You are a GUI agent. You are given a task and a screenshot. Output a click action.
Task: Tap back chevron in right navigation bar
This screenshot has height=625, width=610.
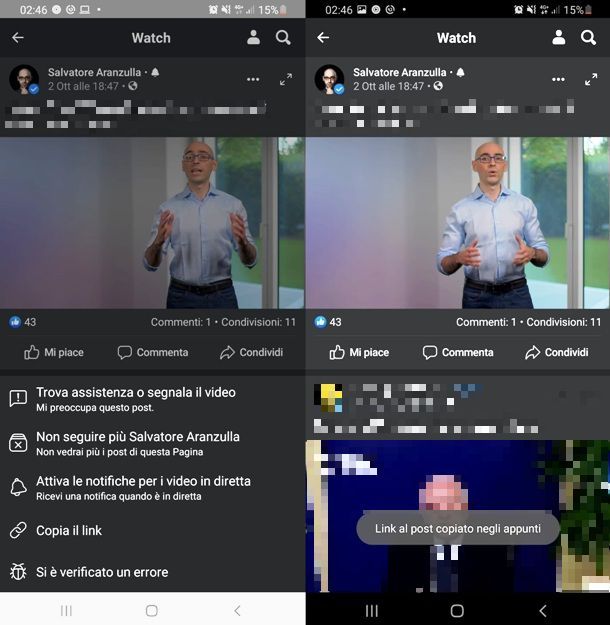543,610
